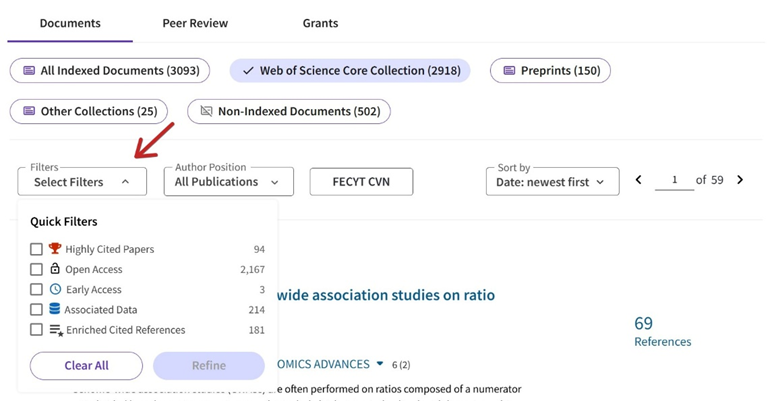Image resolution: width=778 pixels, height=401 pixels.
Task: Click the Non-Indexed Documents crossed-out icon
Action: click(206, 111)
